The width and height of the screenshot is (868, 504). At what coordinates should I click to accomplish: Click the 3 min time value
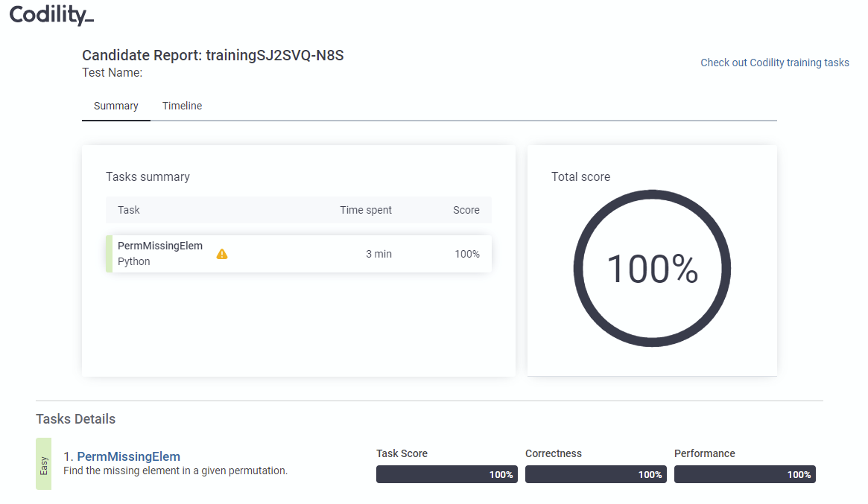(378, 254)
